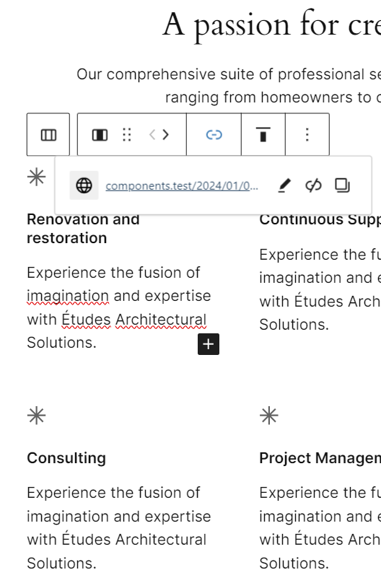
Task: Select the parent Columns block icon
Action: point(48,135)
